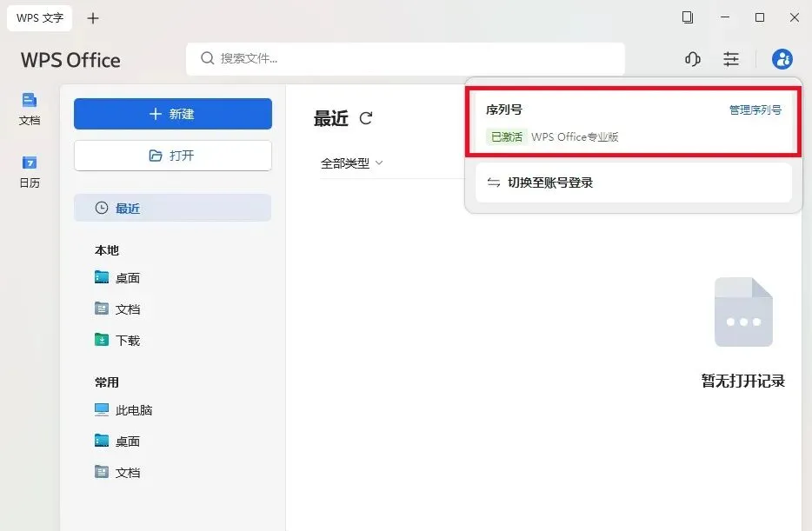Select the WPS 文字 tab

point(40,18)
